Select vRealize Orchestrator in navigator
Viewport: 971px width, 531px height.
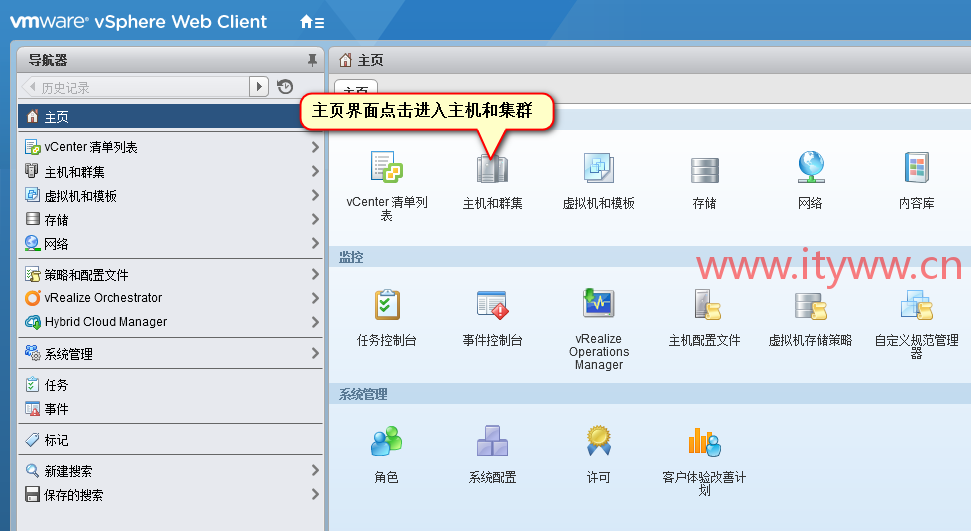pos(171,298)
